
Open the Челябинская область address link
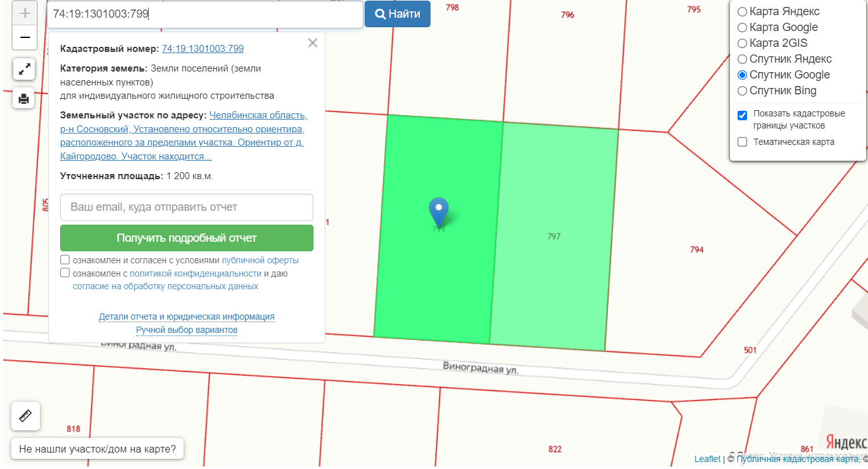coord(184,135)
